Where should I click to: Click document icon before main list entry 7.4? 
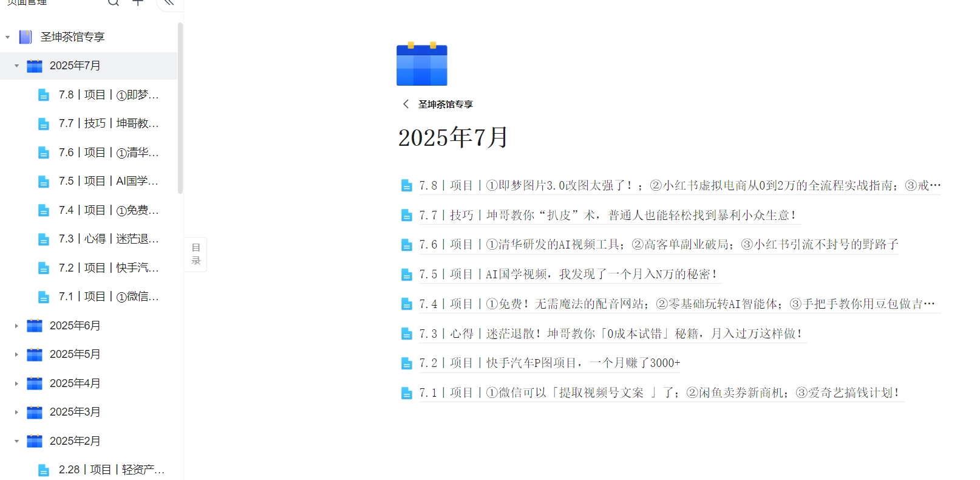coord(407,304)
